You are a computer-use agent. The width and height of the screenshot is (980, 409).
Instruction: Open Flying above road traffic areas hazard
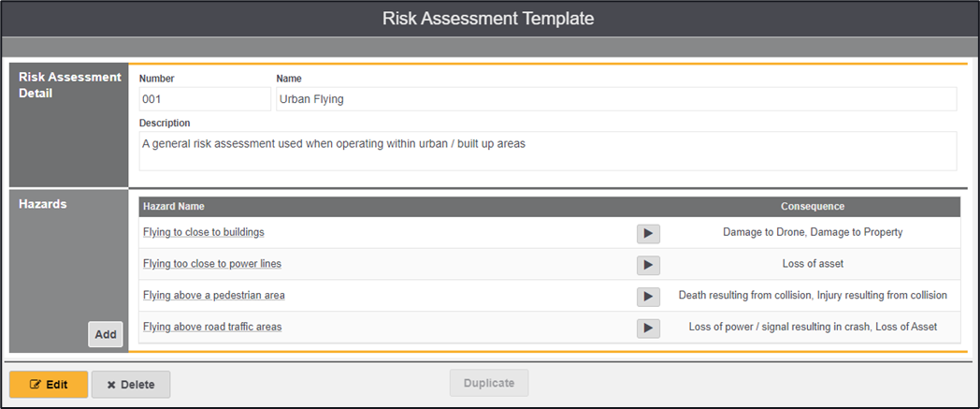[212, 328]
